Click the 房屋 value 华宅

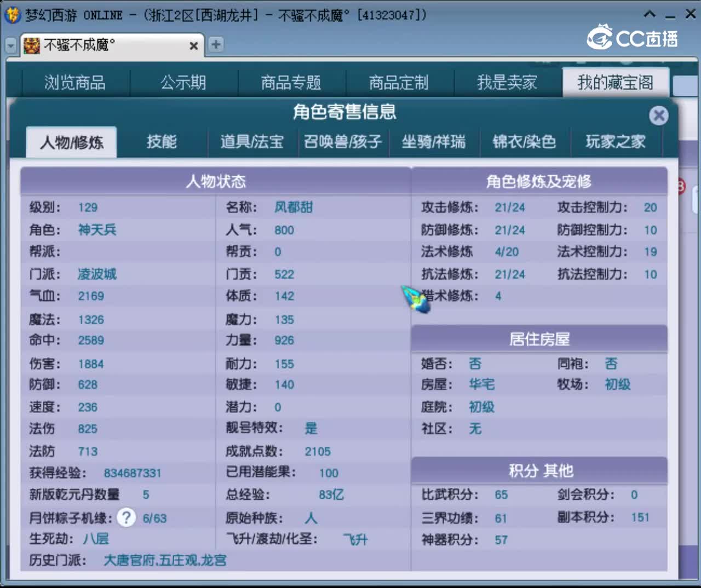(x=482, y=385)
